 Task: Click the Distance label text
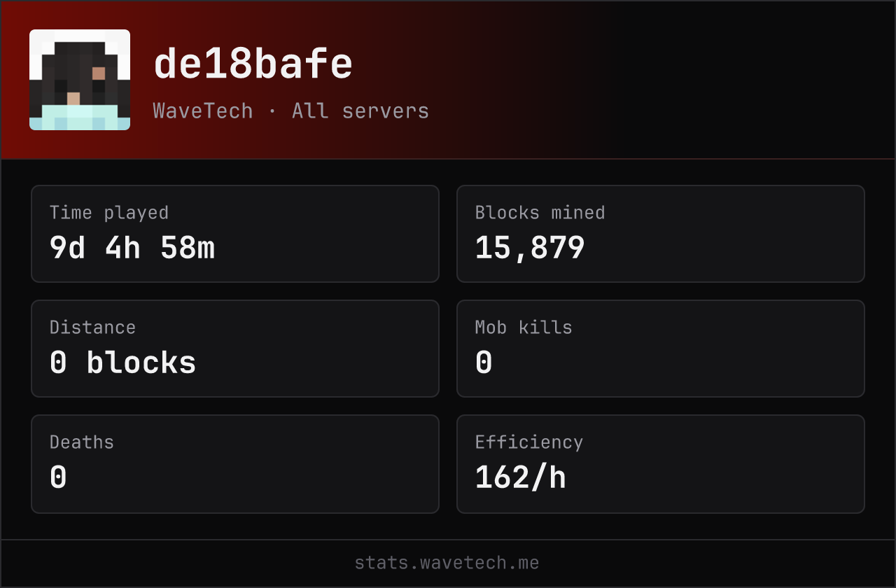[x=92, y=327]
